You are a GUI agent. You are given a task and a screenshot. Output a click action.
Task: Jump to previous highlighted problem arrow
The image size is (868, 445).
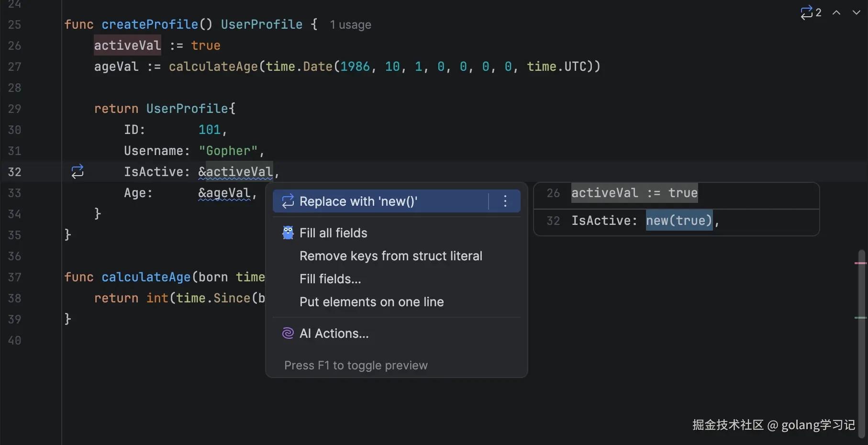tap(836, 12)
